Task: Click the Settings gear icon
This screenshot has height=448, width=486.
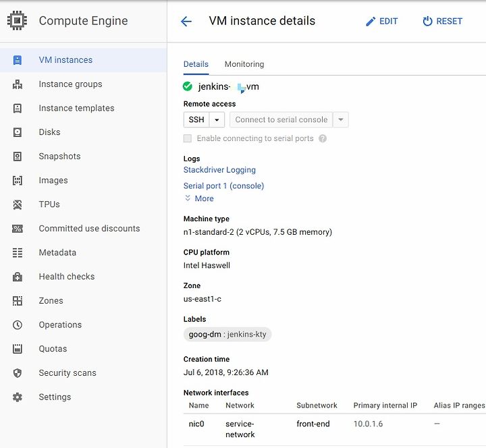Action: (18, 397)
